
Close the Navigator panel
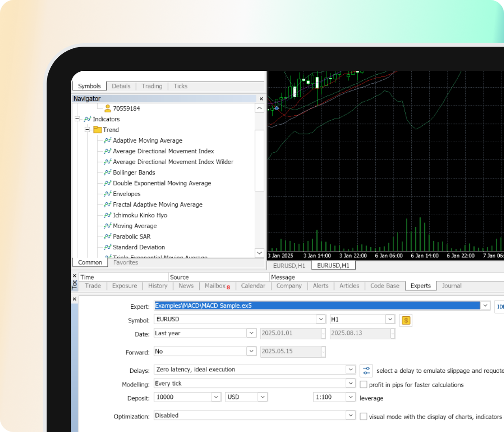[261, 99]
